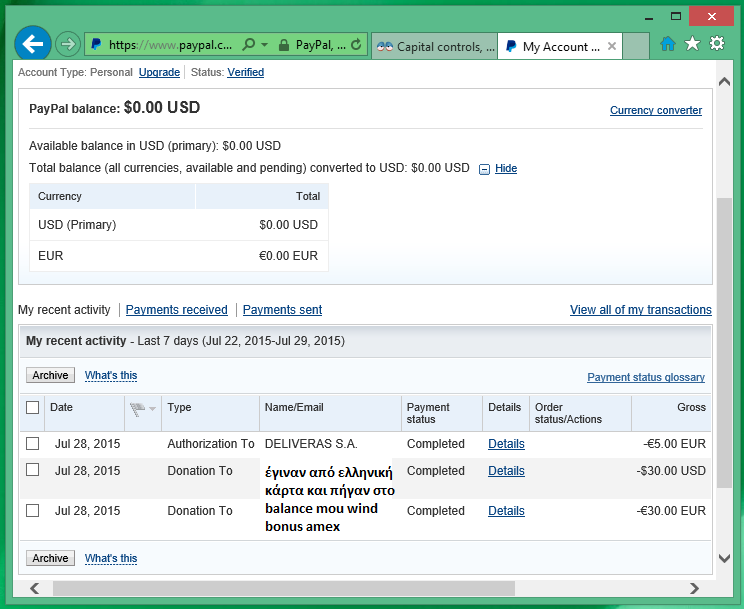Open Details for the €30.00 EUR donation
Viewport: 744px width, 609px height.
click(506, 511)
